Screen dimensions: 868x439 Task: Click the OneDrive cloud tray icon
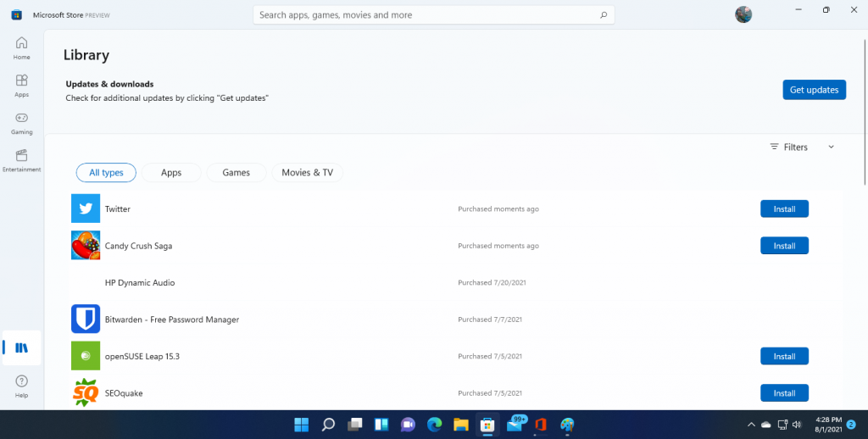tap(766, 425)
